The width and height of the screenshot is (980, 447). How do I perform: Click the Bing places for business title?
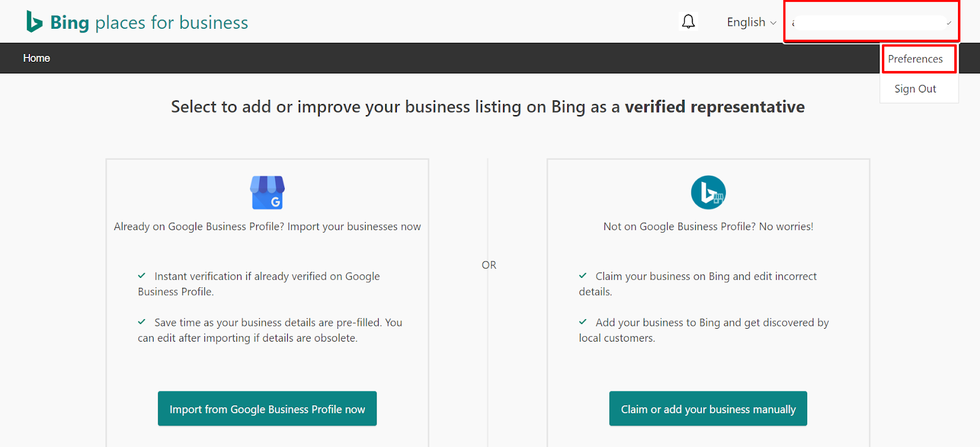tap(149, 23)
